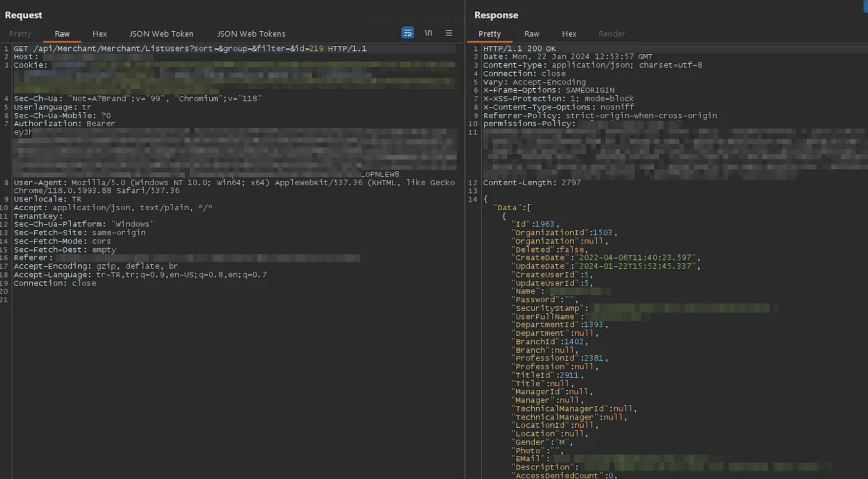Select the Response Pretty tab

[x=489, y=34]
